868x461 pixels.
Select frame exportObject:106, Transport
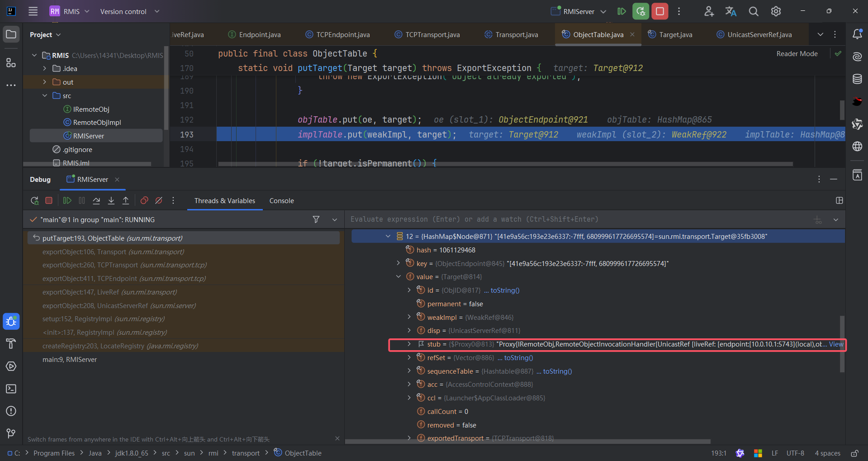pos(113,252)
